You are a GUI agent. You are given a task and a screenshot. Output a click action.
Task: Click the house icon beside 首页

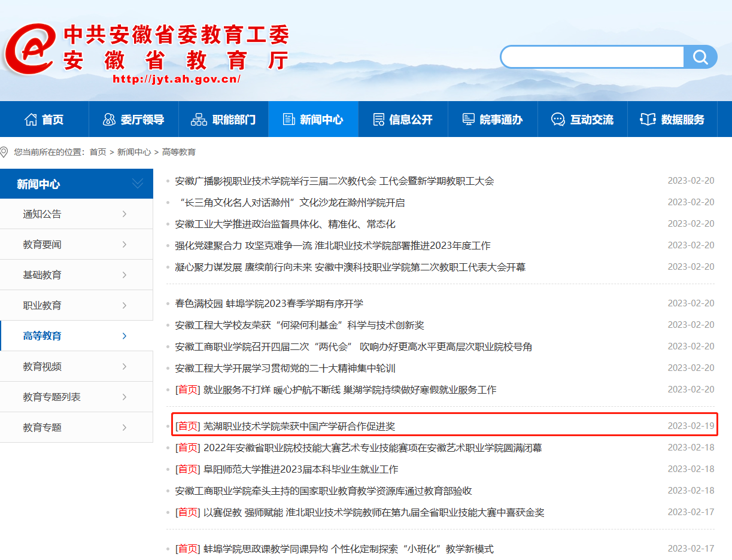click(31, 120)
